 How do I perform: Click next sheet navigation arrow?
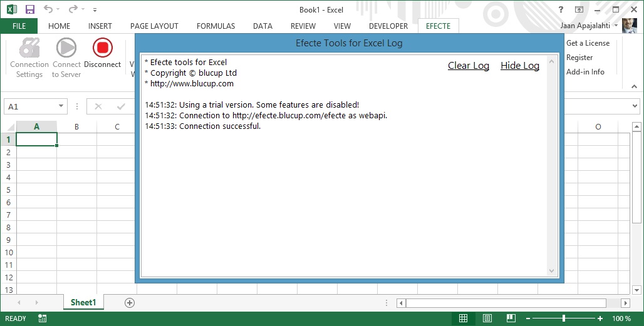point(36,303)
